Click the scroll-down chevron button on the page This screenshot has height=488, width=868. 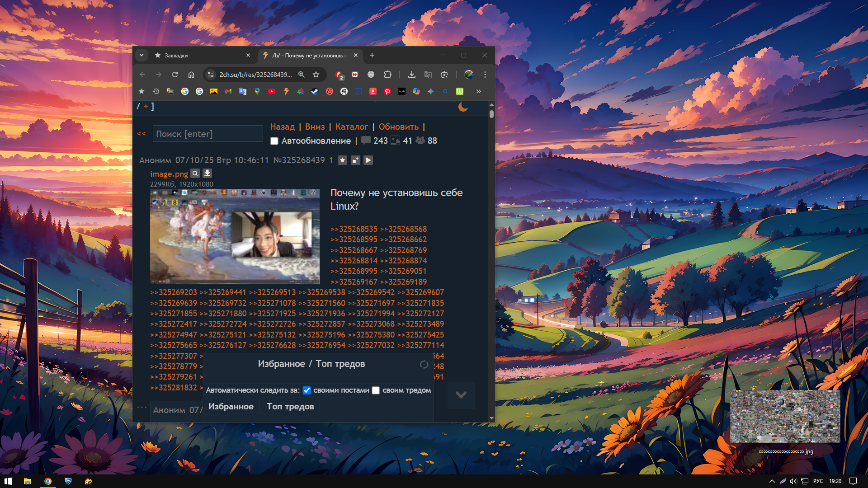pyautogui.click(x=461, y=395)
